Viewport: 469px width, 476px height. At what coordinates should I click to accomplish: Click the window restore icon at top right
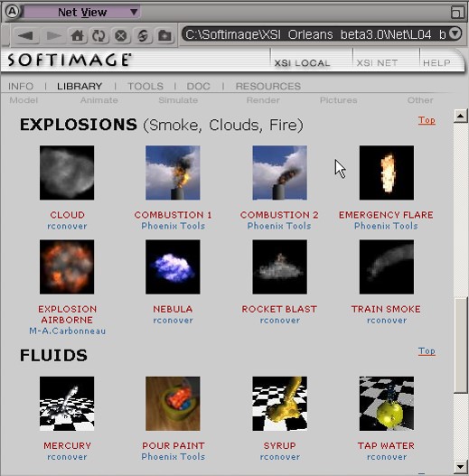(457, 12)
